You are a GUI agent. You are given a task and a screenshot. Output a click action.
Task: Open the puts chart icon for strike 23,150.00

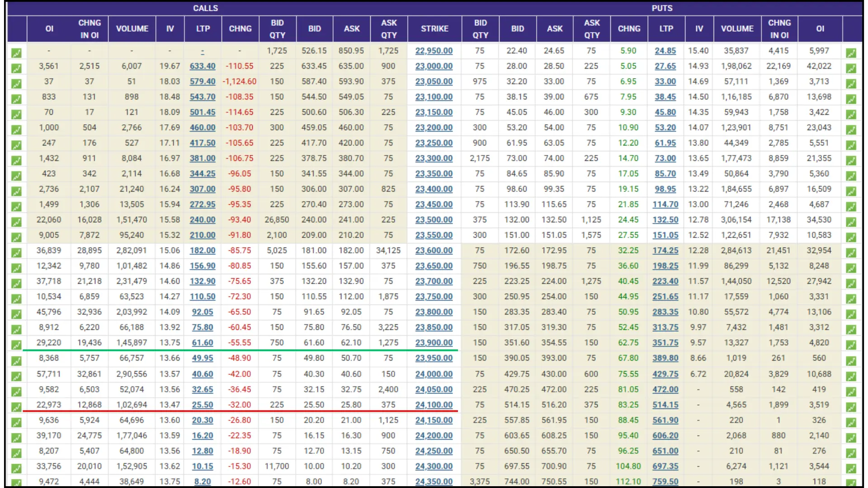[851, 114]
